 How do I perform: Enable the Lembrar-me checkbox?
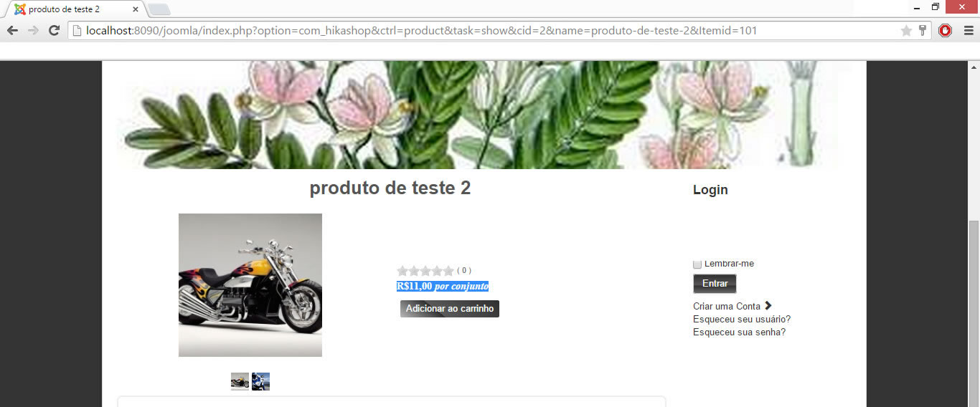697,264
